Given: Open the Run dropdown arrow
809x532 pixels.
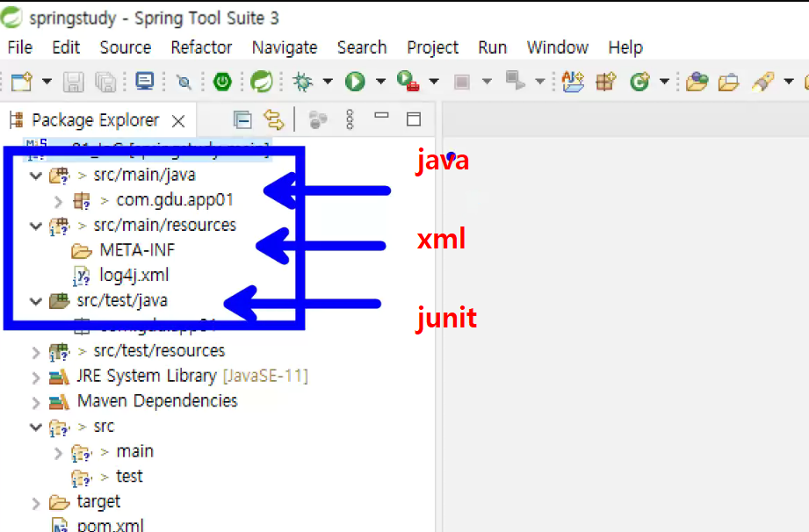Looking at the screenshot, I should pyautogui.click(x=380, y=82).
